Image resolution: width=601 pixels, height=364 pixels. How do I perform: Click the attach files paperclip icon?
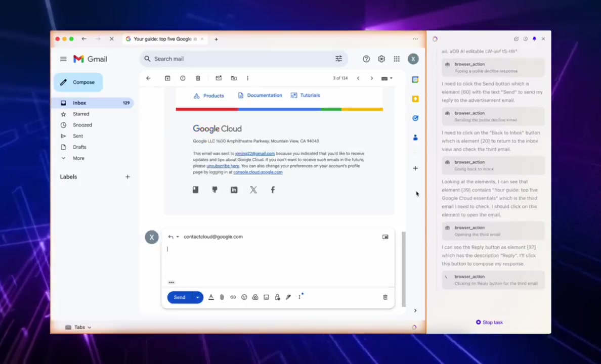[x=222, y=297]
